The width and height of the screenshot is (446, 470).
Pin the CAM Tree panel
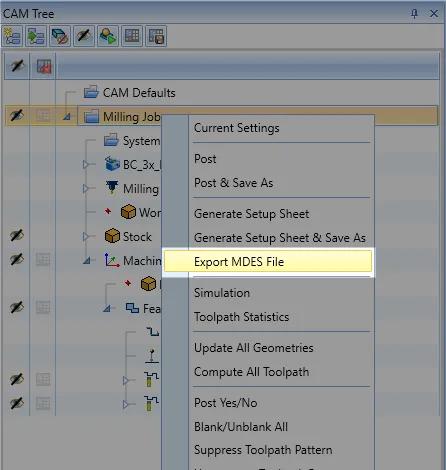[x=414, y=13]
